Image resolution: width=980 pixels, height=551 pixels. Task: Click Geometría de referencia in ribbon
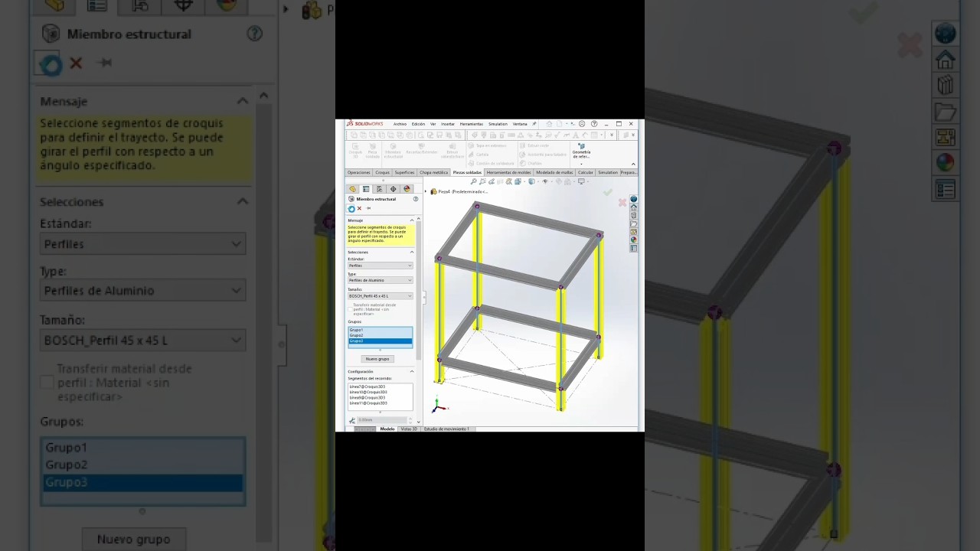tap(581, 150)
